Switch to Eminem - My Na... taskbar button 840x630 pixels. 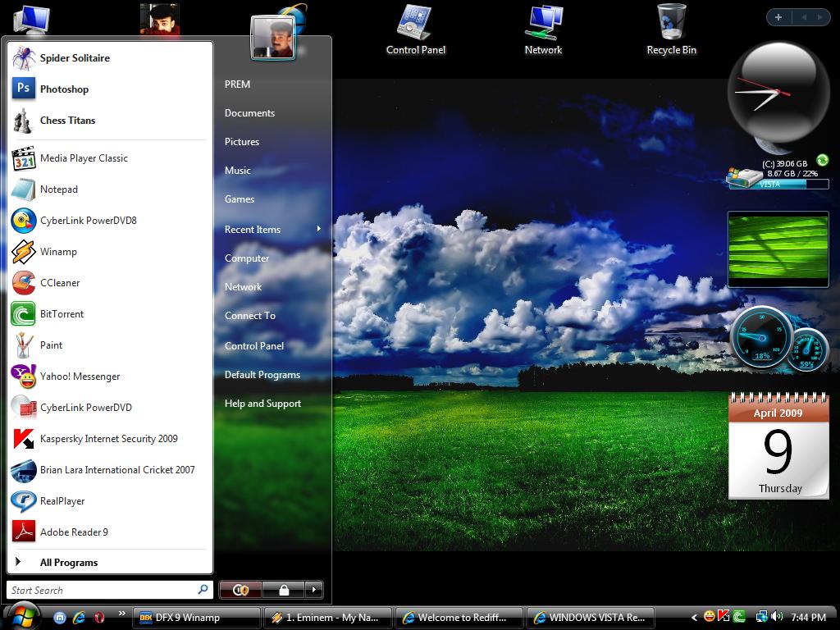click(x=327, y=617)
